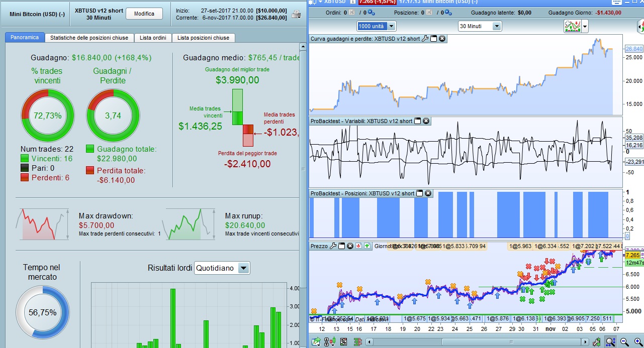Image resolution: width=644 pixels, height=348 pixels.
Task: Click the zoom out magnifier icon
Action: [x=624, y=342]
